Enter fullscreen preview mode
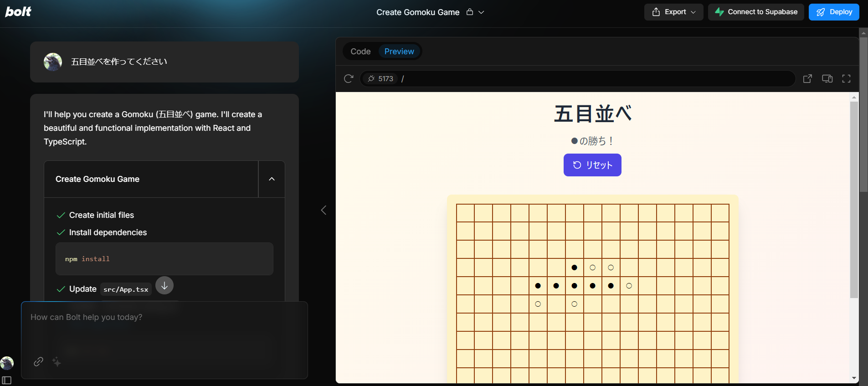This screenshot has height=386, width=868. [x=846, y=79]
